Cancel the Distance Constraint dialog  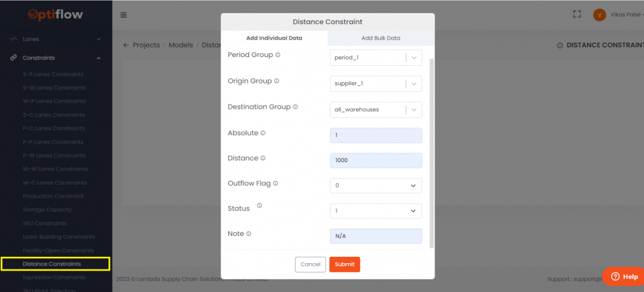[x=310, y=264]
